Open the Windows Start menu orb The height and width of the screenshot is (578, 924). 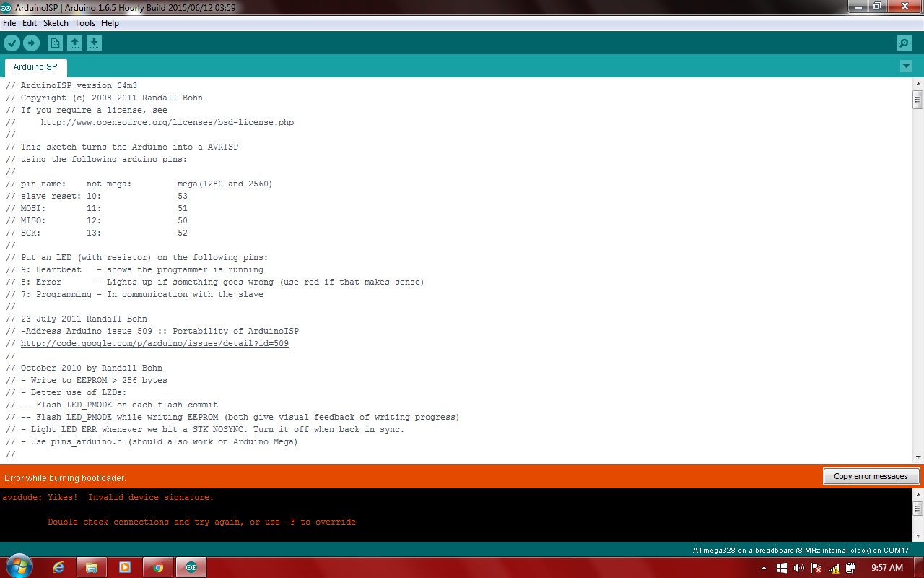19,567
